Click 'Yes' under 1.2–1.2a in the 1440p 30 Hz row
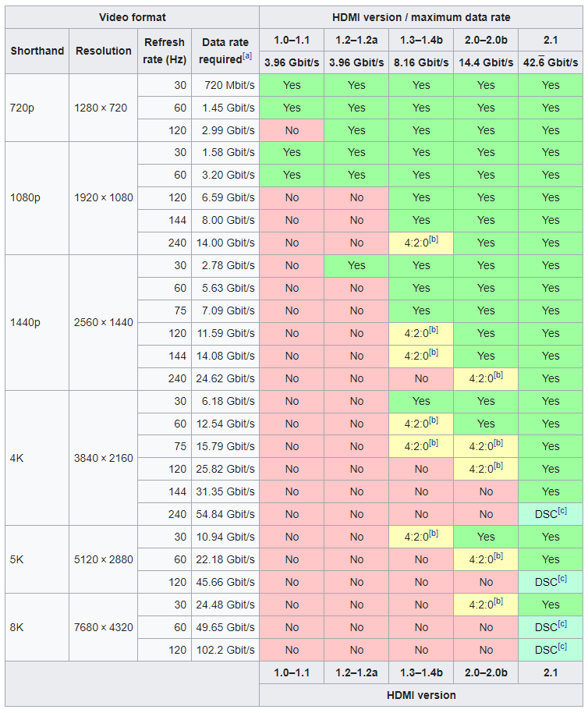The height and width of the screenshot is (713, 588). click(356, 265)
